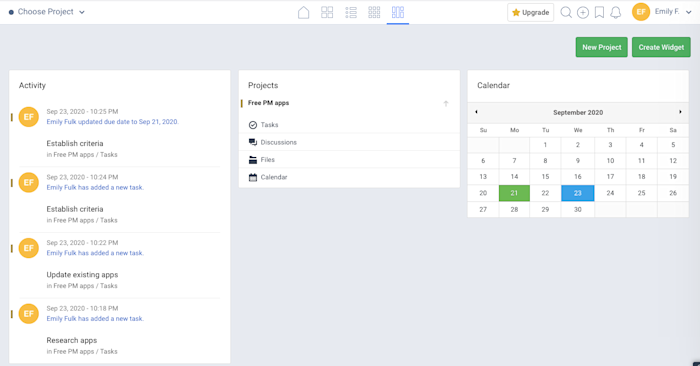Select the nine-square grid view icon
Screen dimensions: 700x366
point(374,12)
